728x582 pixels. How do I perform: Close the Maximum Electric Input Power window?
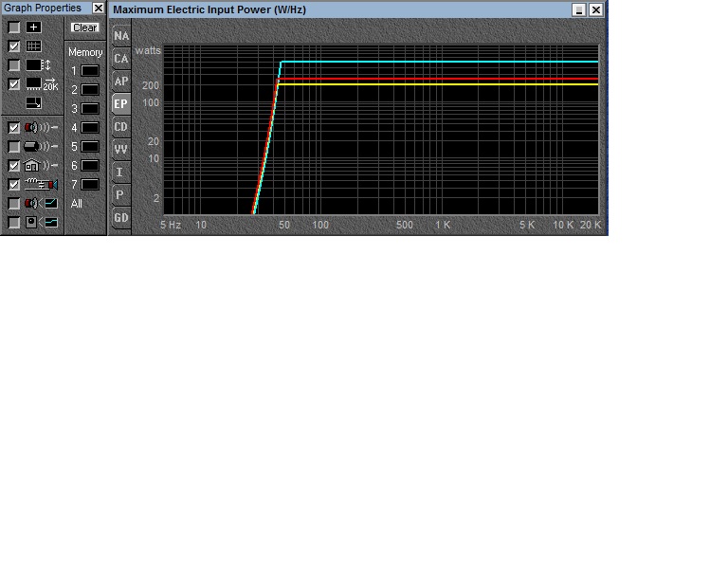(596, 9)
